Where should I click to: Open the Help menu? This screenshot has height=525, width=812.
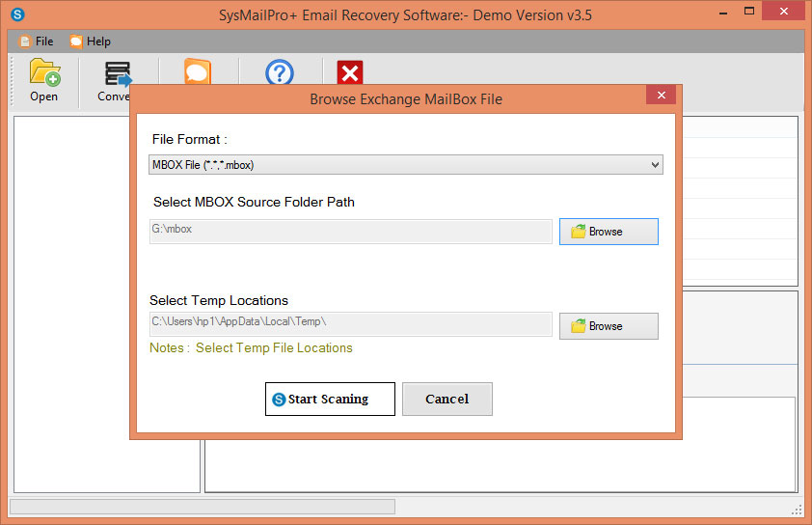(91, 41)
